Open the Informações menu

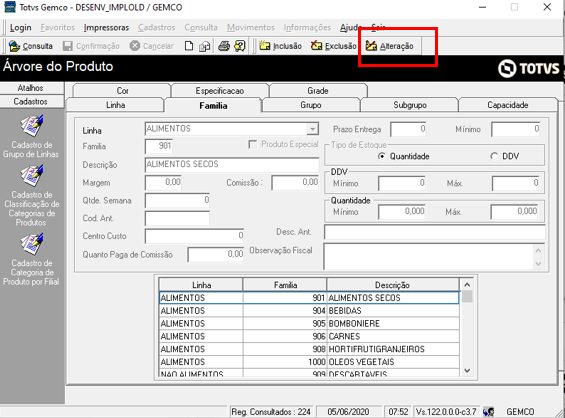(x=307, y=28)
